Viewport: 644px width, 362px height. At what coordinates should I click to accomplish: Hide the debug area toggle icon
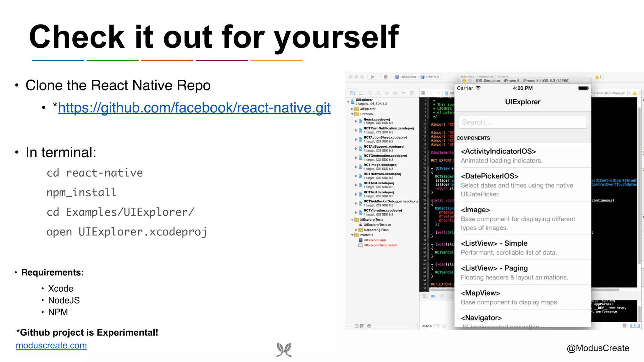(424, 296)
